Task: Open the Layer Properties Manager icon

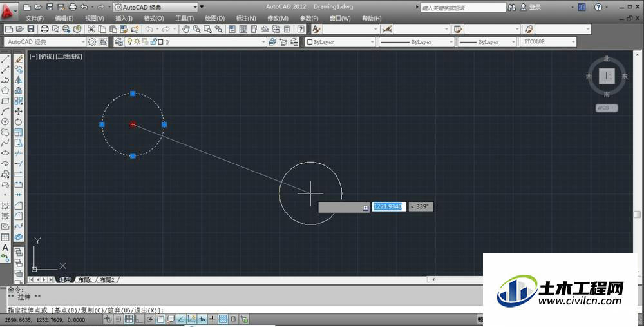Action: point(118,42)
